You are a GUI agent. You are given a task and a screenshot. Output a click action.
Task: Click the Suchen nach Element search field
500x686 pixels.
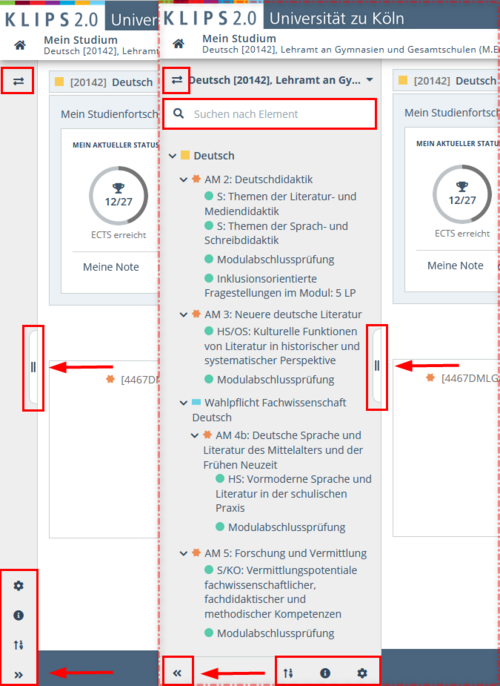[269, 114]
